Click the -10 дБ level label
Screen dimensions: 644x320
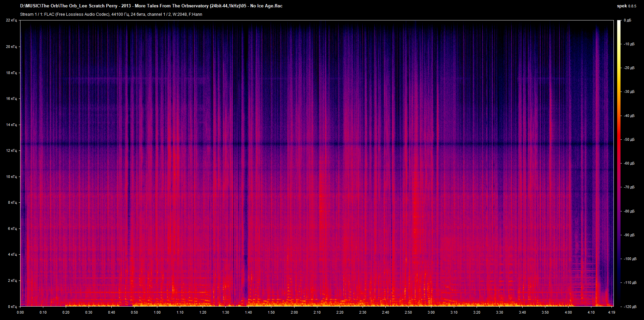(629, 44)
